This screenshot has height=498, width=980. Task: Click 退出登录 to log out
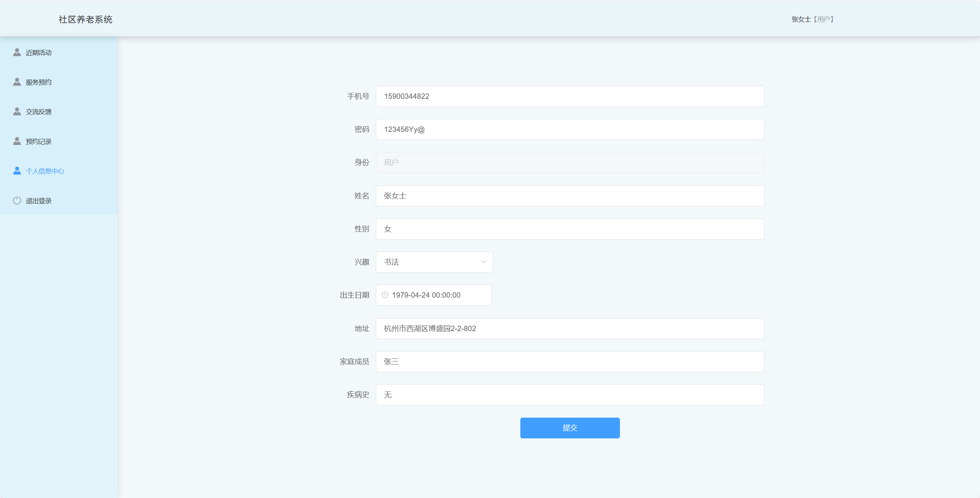pos(38,200)
